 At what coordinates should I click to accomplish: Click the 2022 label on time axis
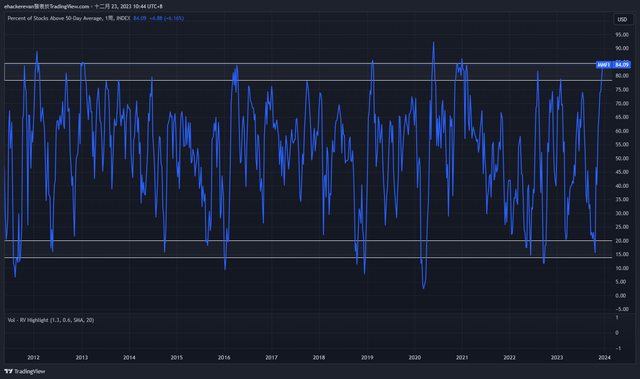509,357
